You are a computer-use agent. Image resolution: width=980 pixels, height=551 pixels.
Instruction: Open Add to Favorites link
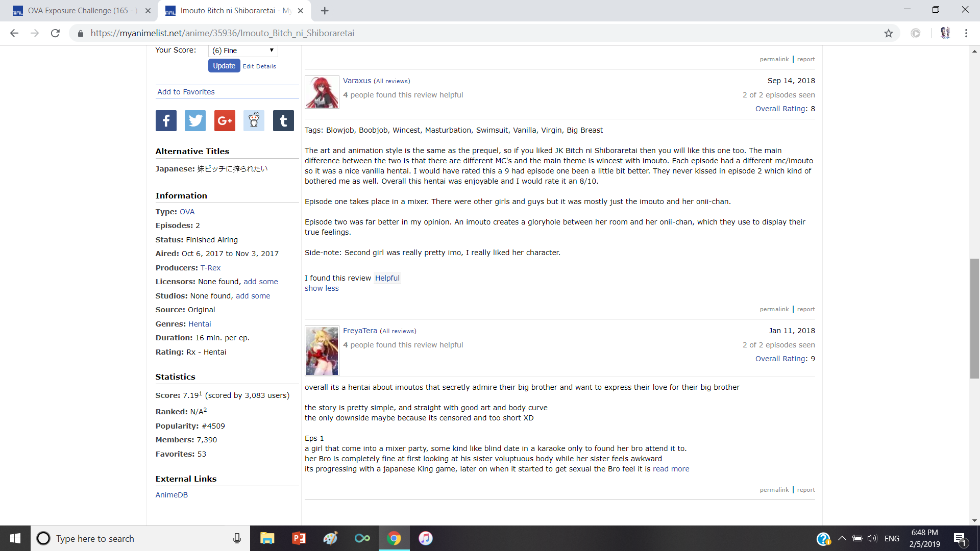pos(186,92)
